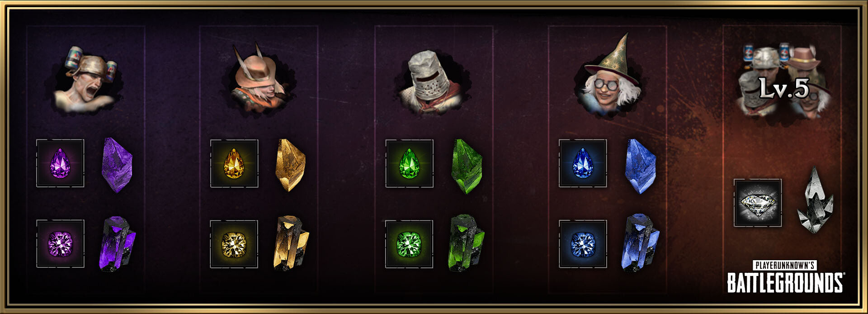Select the purple teardrop gem icon
This screenshot has height=314, width=868.
(60, 163)
